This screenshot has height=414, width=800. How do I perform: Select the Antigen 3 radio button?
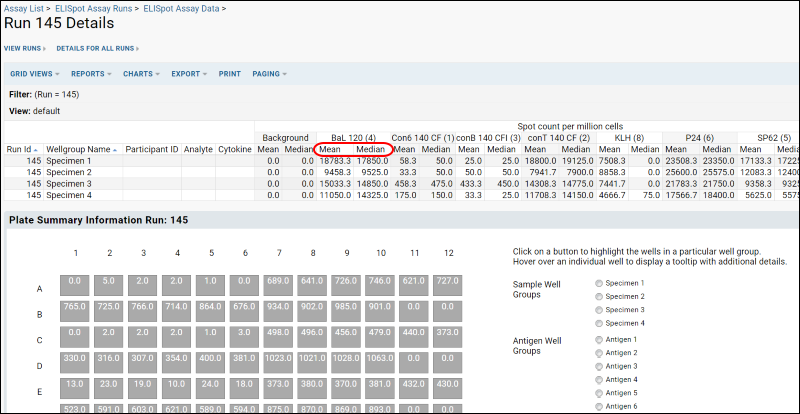(x=598, y=366)
